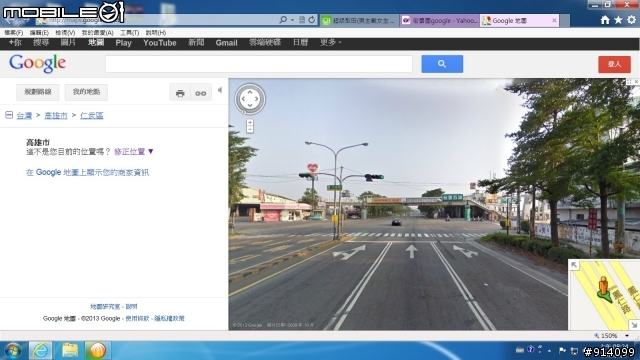
Task: Open the correct location dropdown
Action: coord(133,151)
